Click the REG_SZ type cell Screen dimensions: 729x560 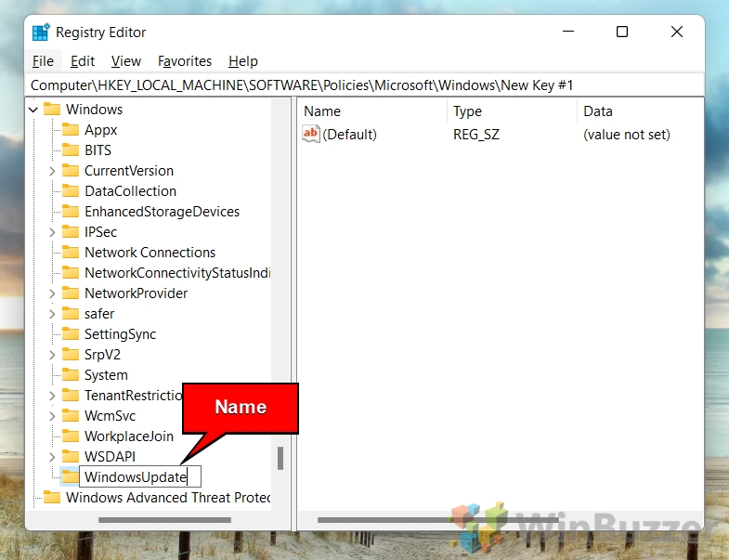click(476, 135)
